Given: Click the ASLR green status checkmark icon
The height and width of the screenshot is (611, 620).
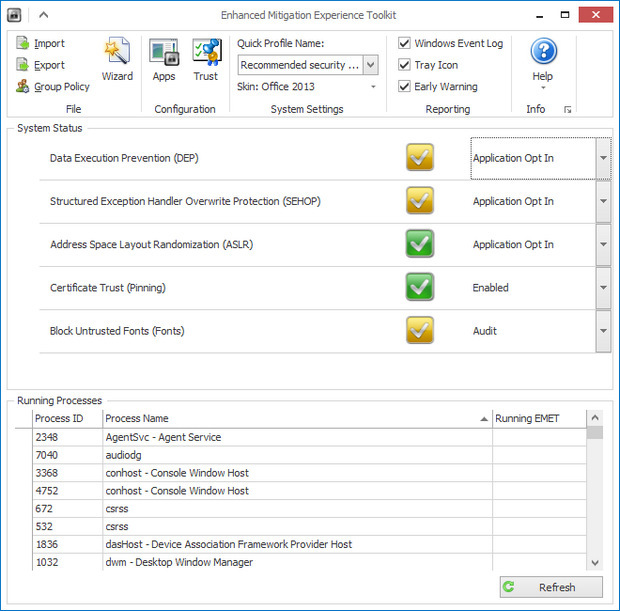Looking at the screenshot, I should point(420,244).
